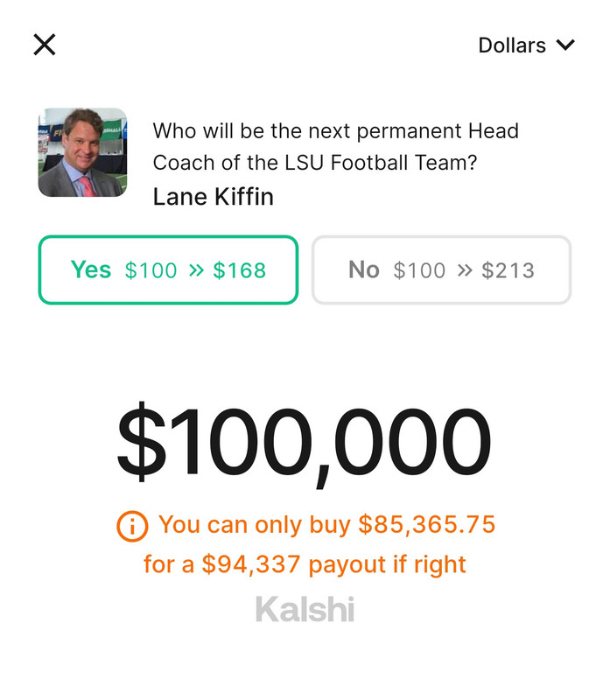Screen dimensions: 610x700
Task: Click the double chevron in the Yes option
Action: (196, 270)
